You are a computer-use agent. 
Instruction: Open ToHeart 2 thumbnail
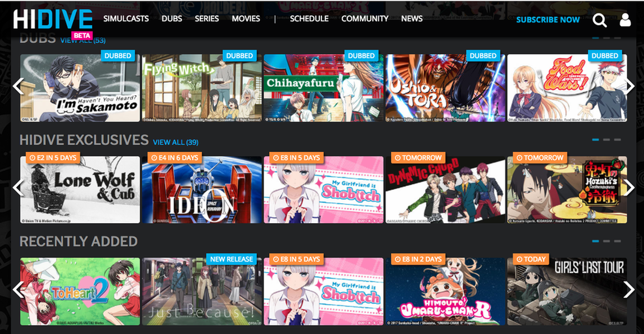[x=80, y=291]
